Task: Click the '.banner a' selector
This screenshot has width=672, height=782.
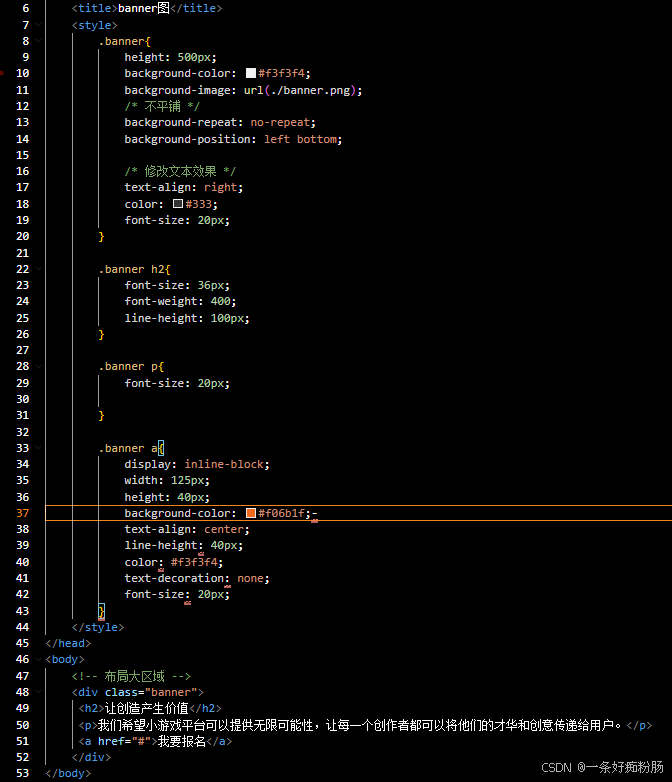Action: point(128,448)
